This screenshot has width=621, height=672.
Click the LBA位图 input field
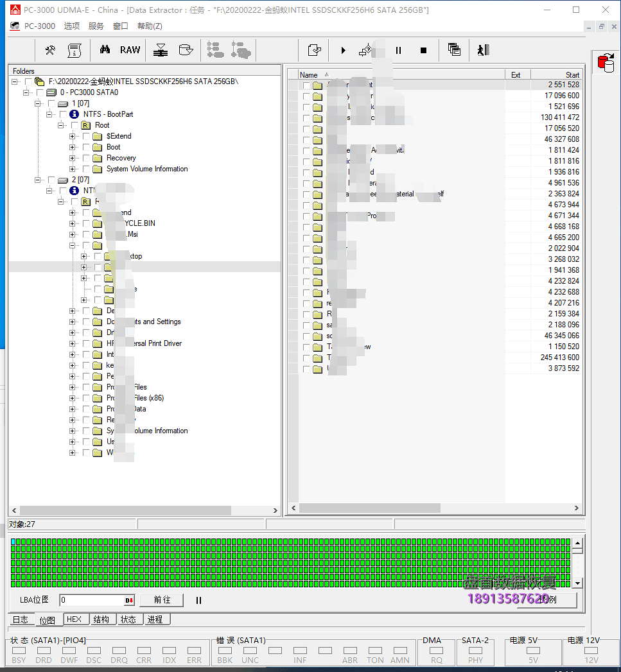click(x=92, y=600)
